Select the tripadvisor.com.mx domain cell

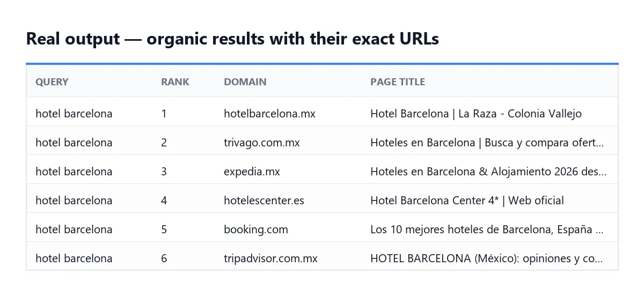270,258
